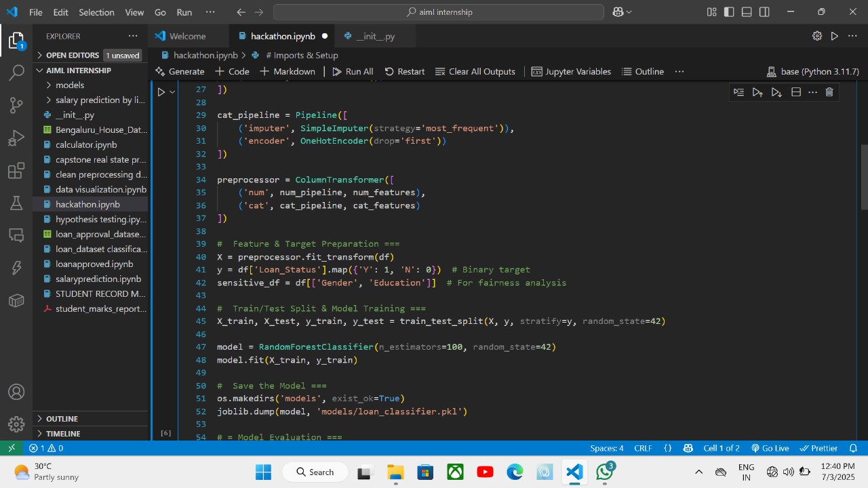
Task: Open the Copilot chat icon
Action: pyautogui.click(x=618, y=12)
